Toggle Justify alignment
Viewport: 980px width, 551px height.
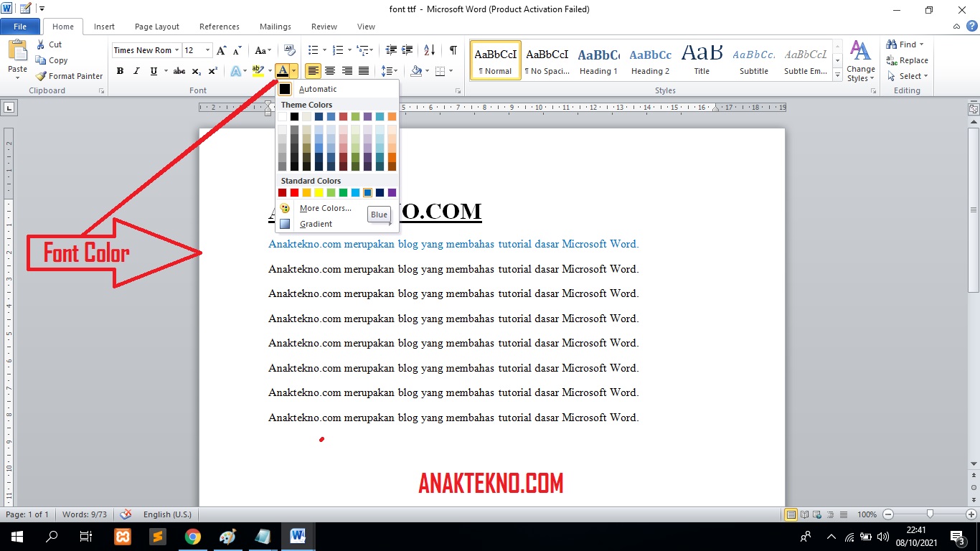[x=364, y=71]
